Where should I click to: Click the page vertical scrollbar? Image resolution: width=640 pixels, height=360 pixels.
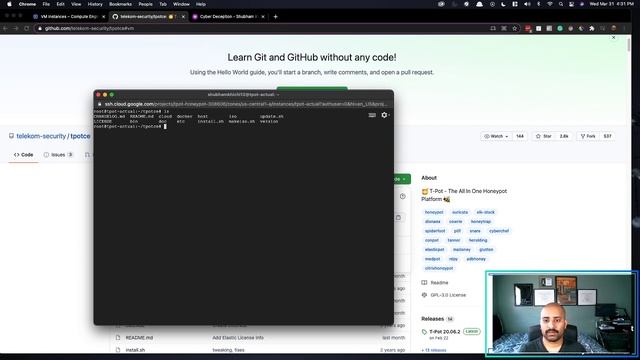point(629,44)
